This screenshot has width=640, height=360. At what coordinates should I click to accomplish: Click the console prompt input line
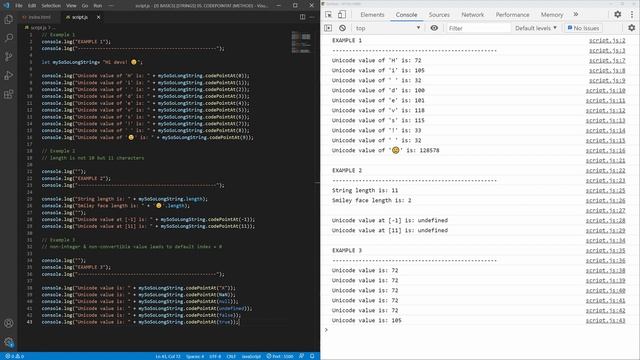pyautogui.click(x=480, y=330)
